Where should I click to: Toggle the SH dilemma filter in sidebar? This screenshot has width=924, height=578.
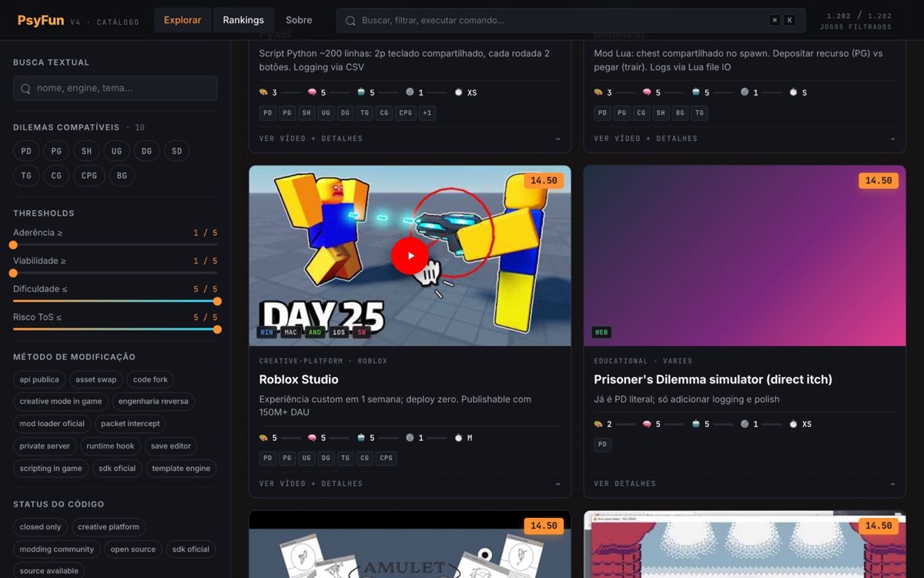86,152
